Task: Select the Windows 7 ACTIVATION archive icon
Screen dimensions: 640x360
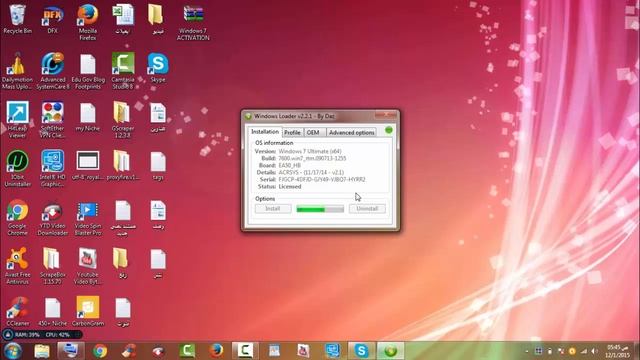Action: (193, 22)
